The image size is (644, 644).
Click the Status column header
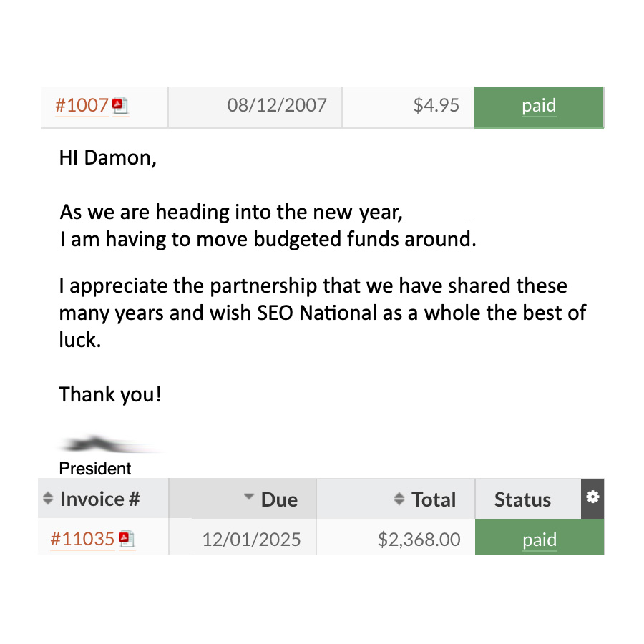[x=522, y=499]
